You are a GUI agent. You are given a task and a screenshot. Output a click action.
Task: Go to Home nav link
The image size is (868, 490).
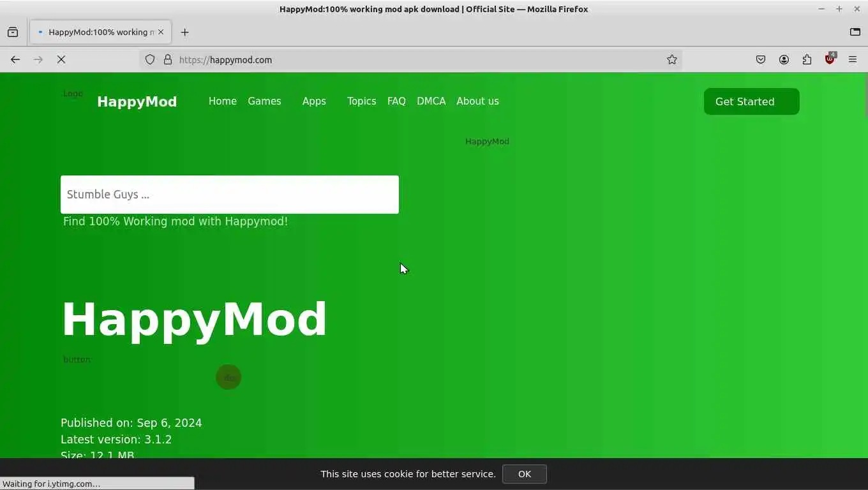(x=222, y=101)
